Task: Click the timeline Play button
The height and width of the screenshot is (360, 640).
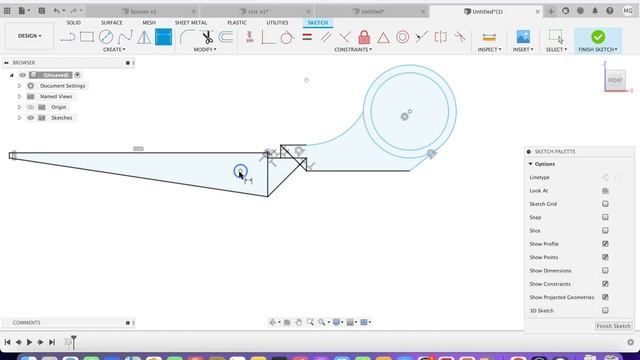Action: [x=29, y=342]
